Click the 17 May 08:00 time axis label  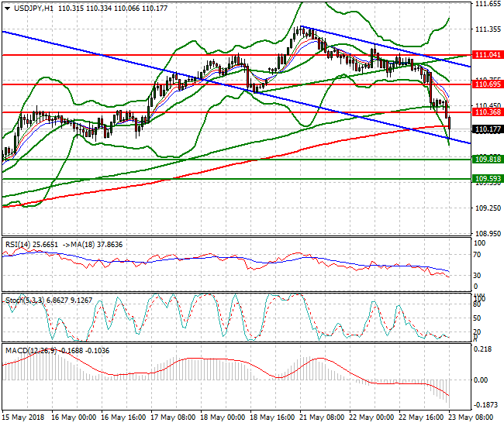(x=173, y=417)
